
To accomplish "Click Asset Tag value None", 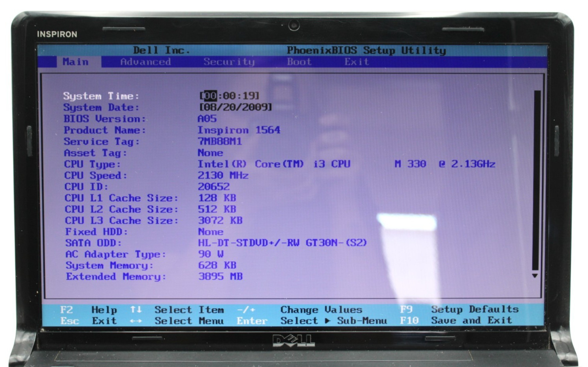I will (210, 153).
